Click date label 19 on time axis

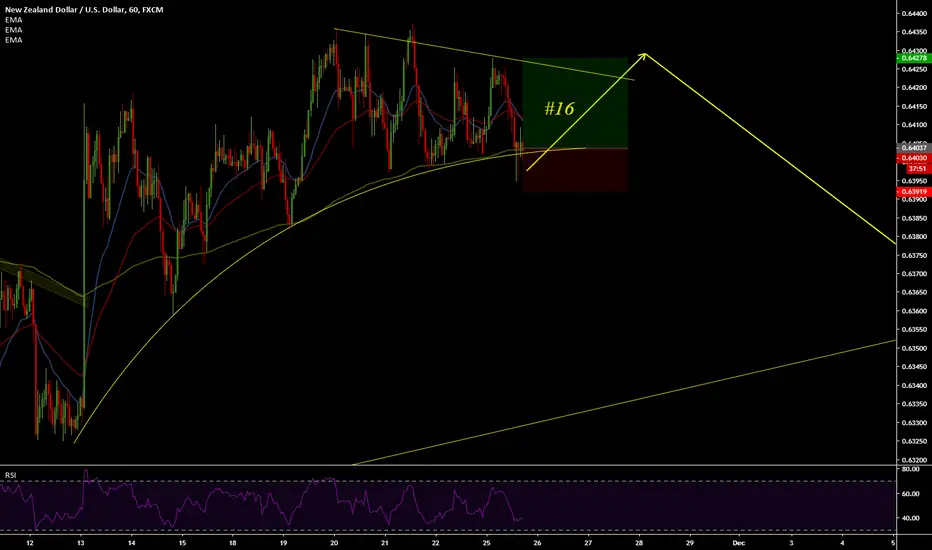284,542
